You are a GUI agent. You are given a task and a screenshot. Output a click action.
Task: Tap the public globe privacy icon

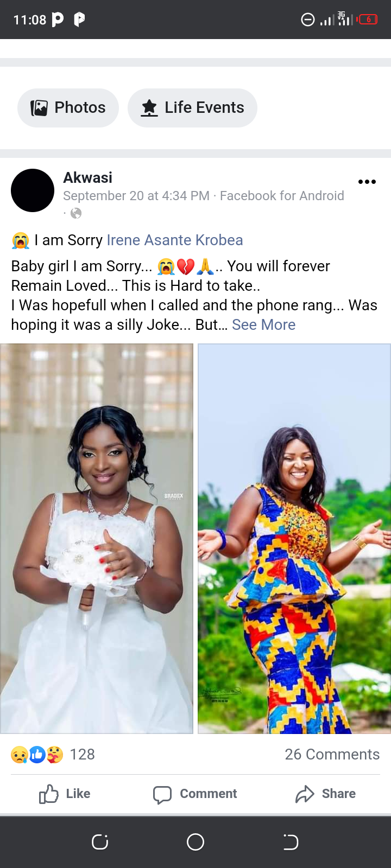coord(76,213)
